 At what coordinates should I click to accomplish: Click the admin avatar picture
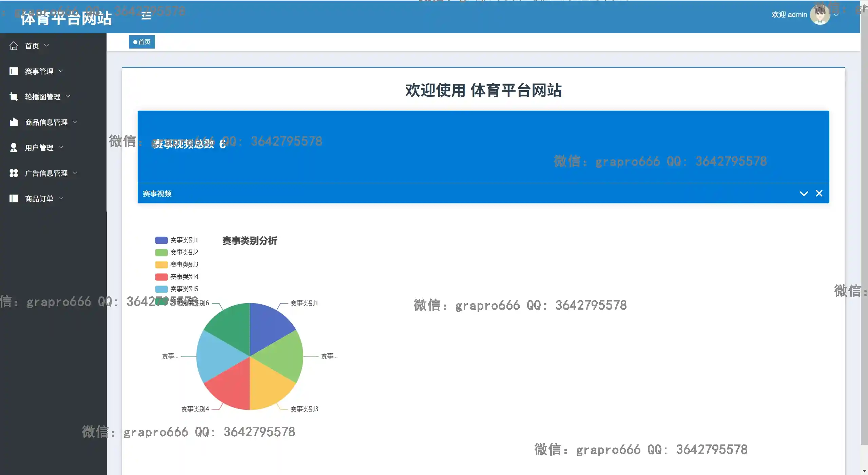(819, 15)
